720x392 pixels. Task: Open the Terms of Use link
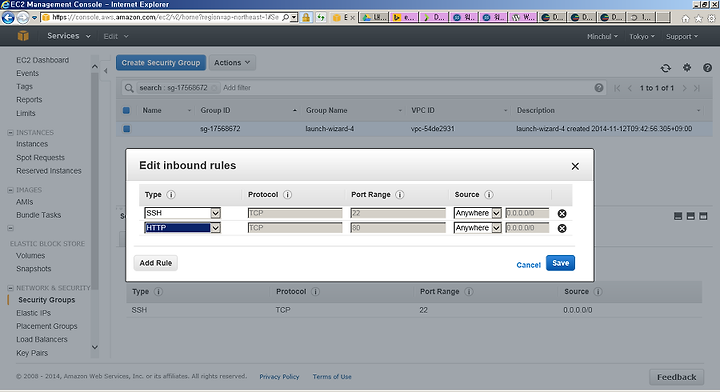332,377
